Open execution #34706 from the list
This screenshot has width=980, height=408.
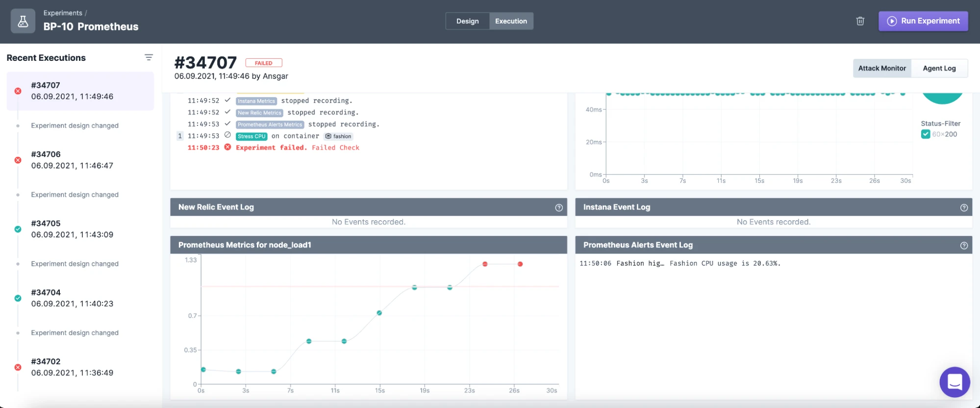pos(80,160)
